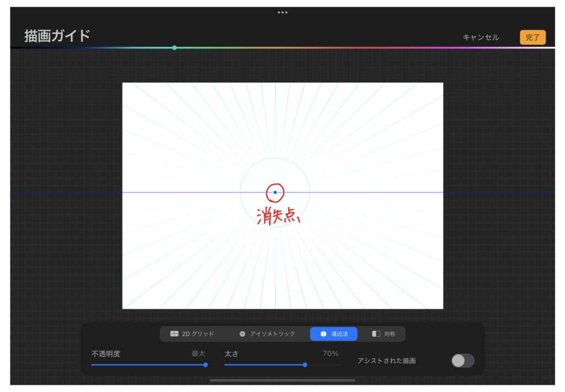Click the guide color hue slider knob

click(x=174, y=47)
